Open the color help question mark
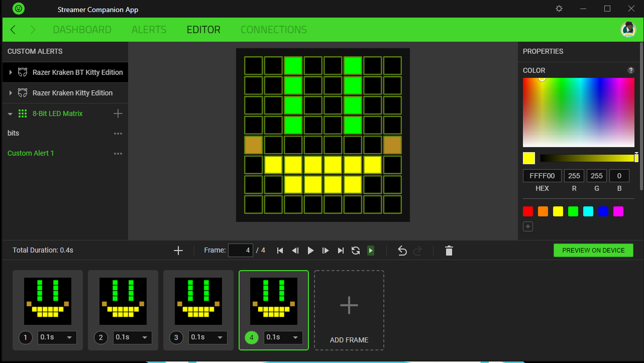This screenshot has width=644, height=363. point(631,70)
